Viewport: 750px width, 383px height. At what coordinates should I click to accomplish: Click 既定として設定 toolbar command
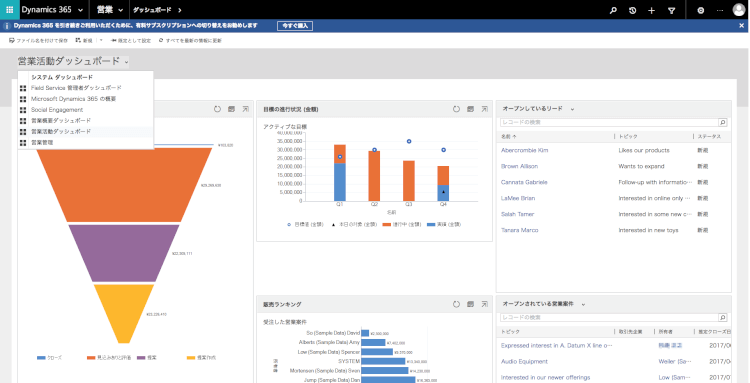(131, 41)
